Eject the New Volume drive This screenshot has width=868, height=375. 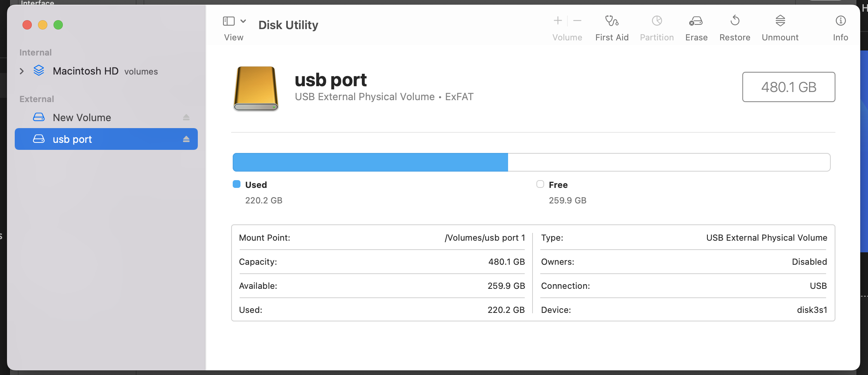pyautogui.click(x=187, y=117)
